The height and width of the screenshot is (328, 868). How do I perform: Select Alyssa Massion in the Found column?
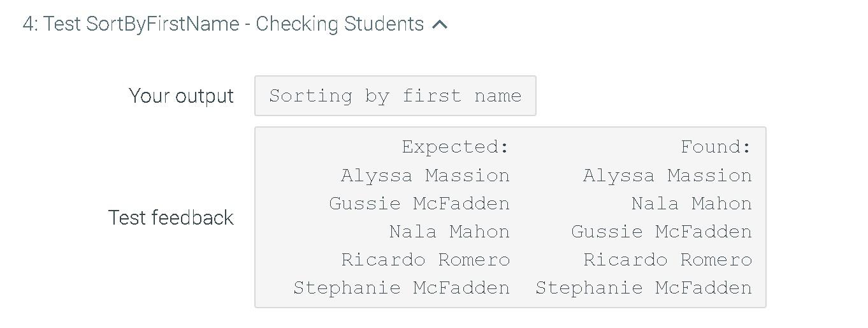pos(667,175)
